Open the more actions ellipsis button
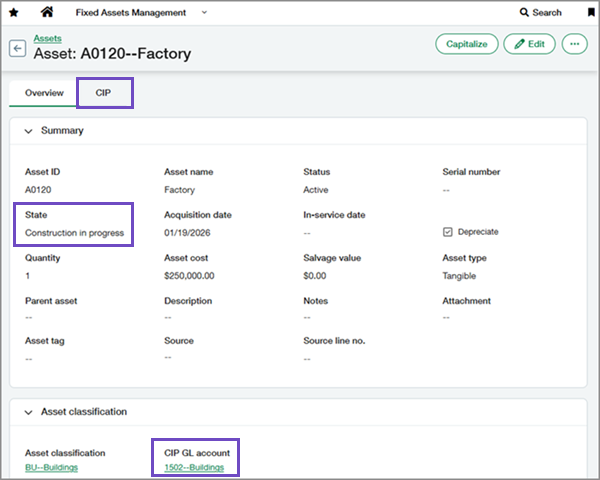The image size is (600, 480). [574, 44]
